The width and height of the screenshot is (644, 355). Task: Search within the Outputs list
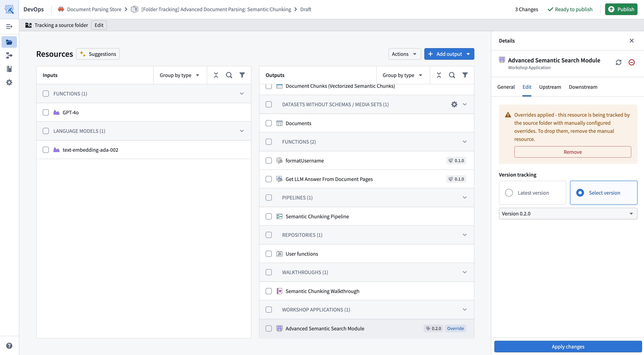pyautogui.click(x=451, y=75)
